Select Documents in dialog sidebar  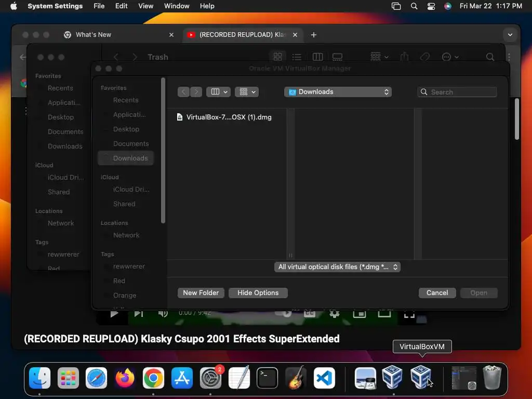[x=130, y=143]
